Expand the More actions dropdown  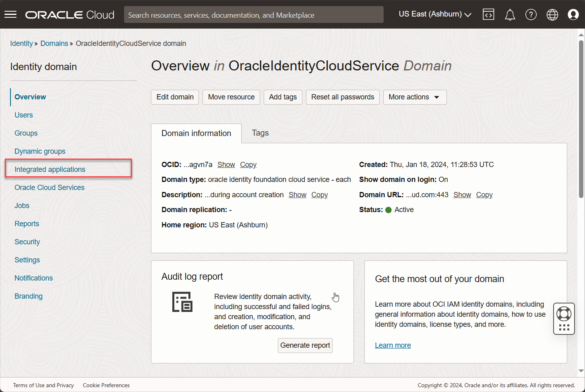pos(414,97)
